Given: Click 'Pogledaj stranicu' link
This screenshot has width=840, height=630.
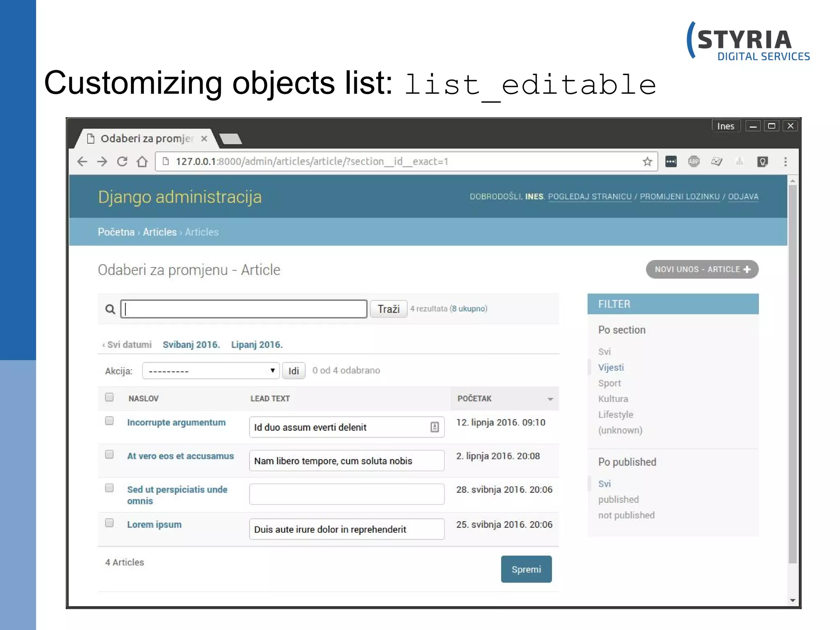Looking at the screenshot, I should (590, 196).
